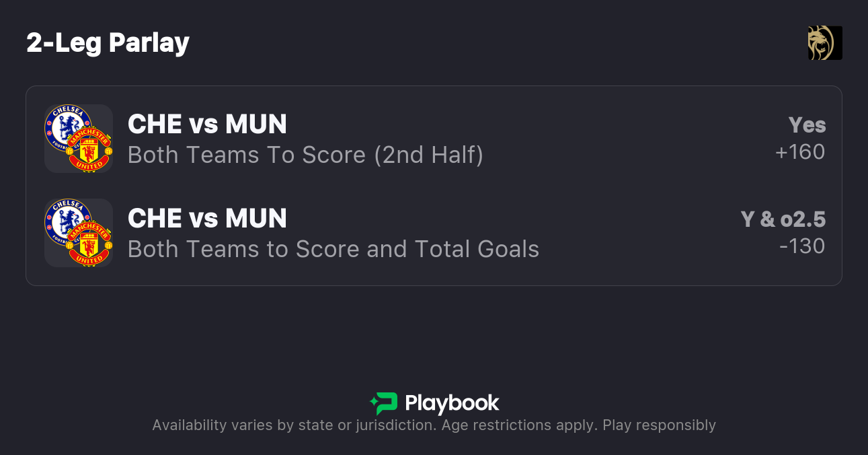Click the -130 odds value
Image resolution: width=868 pixels, height=455 pixels.
pyautogui.click(x=801, y=246)
